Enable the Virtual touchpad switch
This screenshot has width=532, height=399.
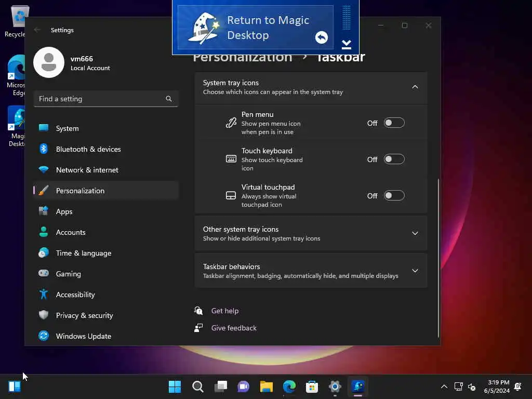coord(394,195)
